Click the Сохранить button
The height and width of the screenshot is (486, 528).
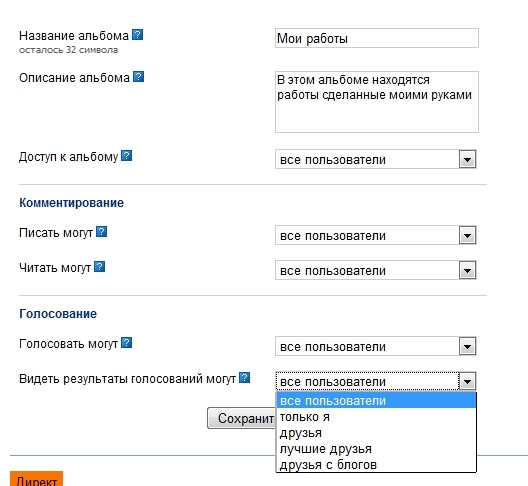coord(242,418)
